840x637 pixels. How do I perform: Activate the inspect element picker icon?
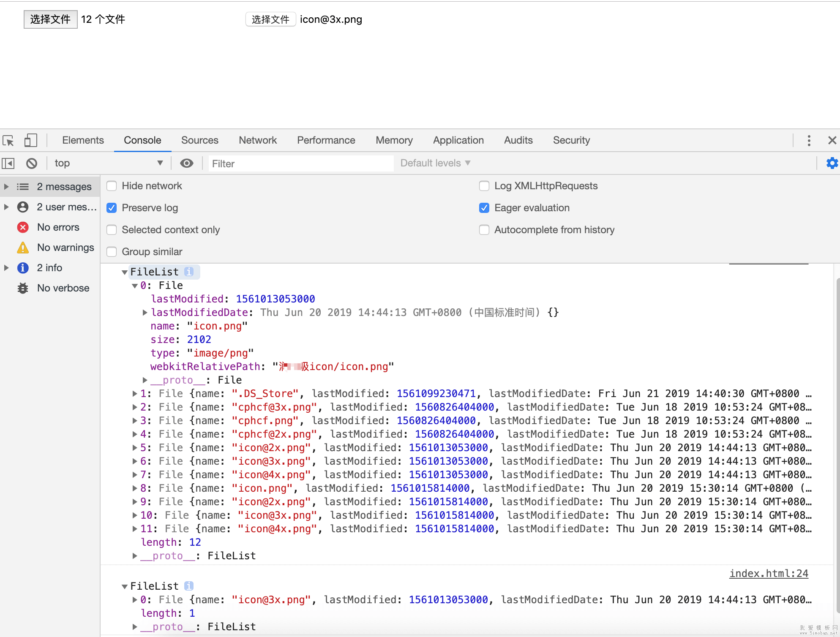click(8, 140)
